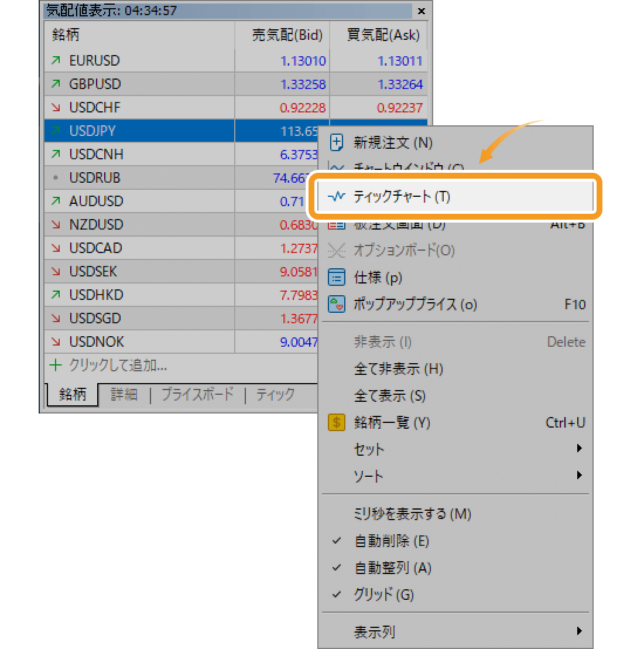Toggle 自動整列 (A) auto arrange
644x649 pixels.
pyautogui.click(x=455, y=568)
